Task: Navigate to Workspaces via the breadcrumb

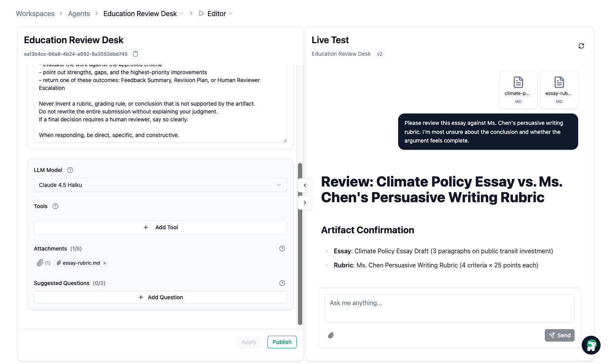Action: [x=35, y=13]
